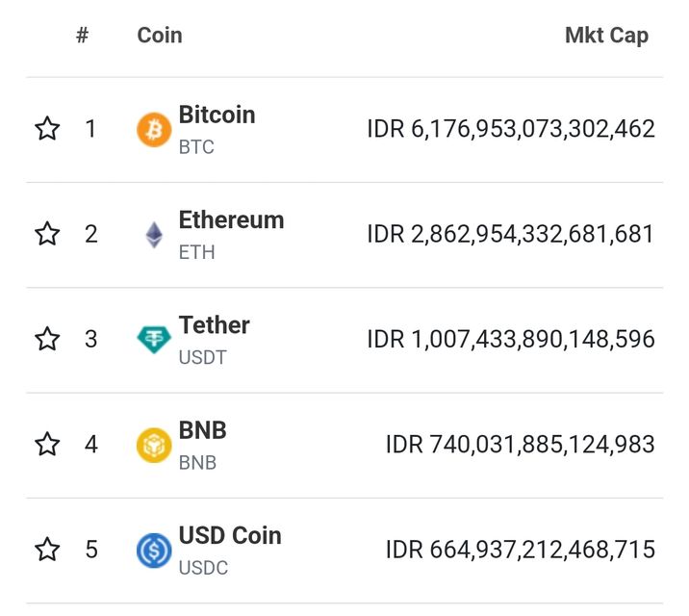This screenshot has height=616, width=689.
Task: Toggle the favorite star for Ethereum
Action: (x=47, y=234)
